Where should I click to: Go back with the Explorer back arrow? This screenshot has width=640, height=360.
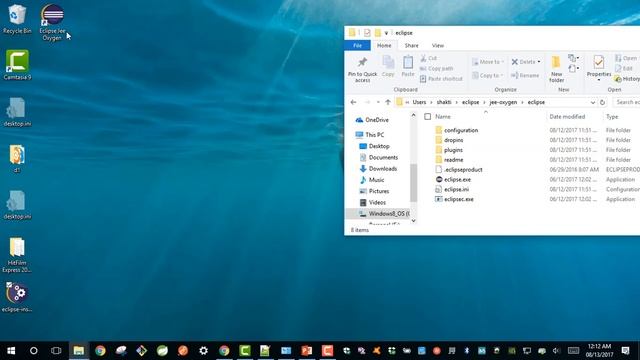point(353,102)
